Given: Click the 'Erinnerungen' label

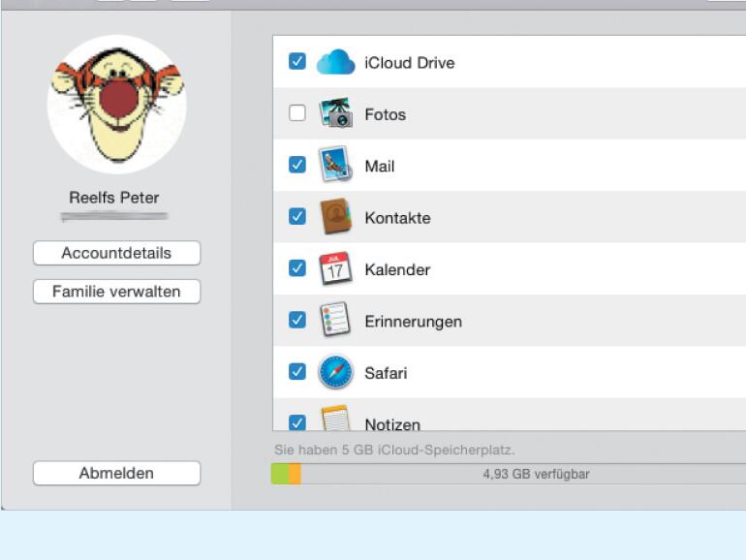Looking at the screenshot, I should click(414, 322).
